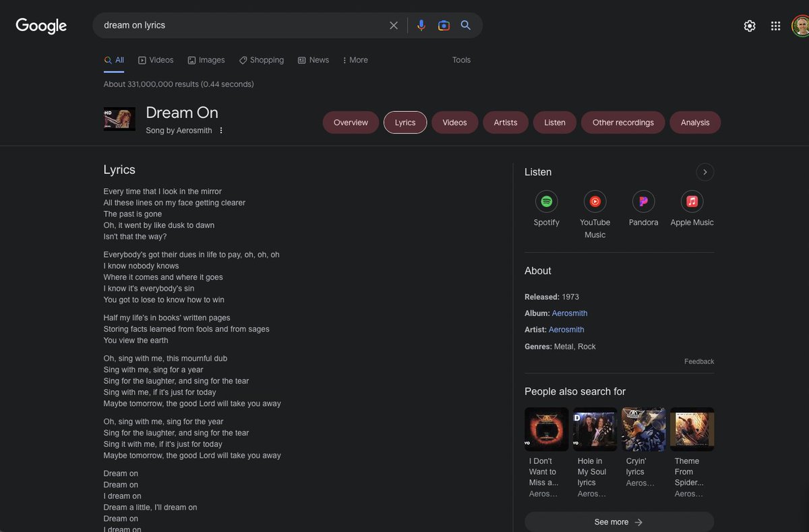The width and height of the screenshot is (809, 532).
Task: Open YouTube Music icon
Action: click(x=595, y=202)
